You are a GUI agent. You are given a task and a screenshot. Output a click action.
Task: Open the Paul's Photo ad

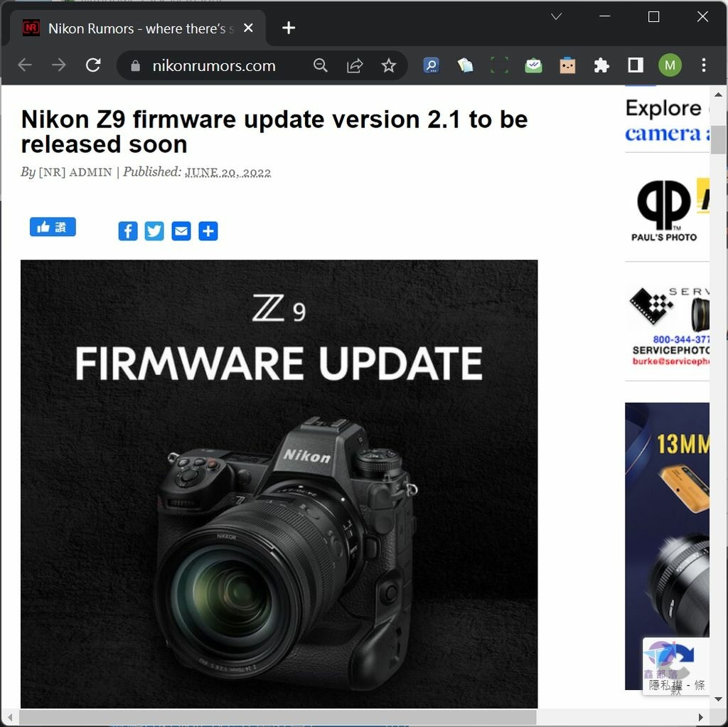pyautogui.click(x=667, y=209)
